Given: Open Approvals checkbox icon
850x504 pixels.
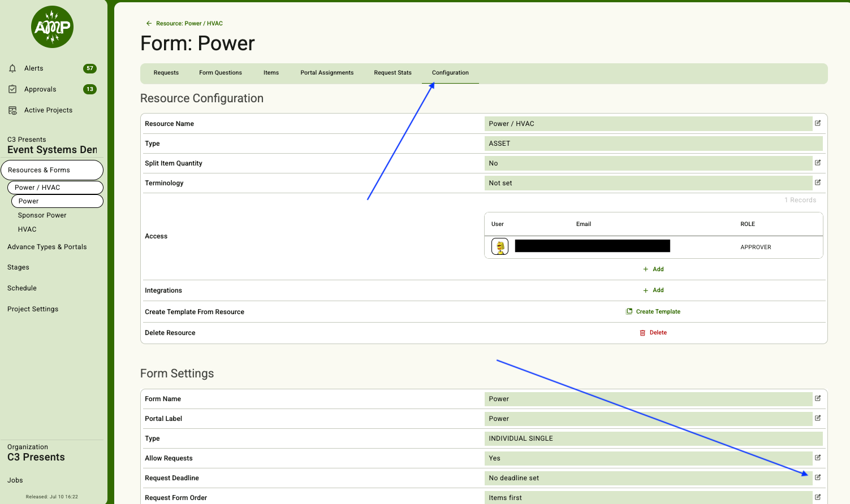Looking at the screenshot, I should 12,89.
